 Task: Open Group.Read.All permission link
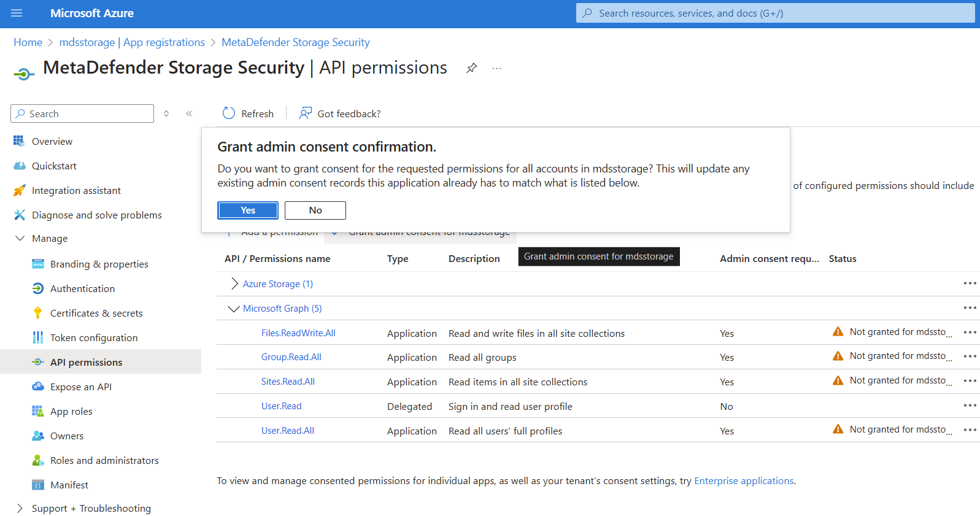tap(291, 357)
